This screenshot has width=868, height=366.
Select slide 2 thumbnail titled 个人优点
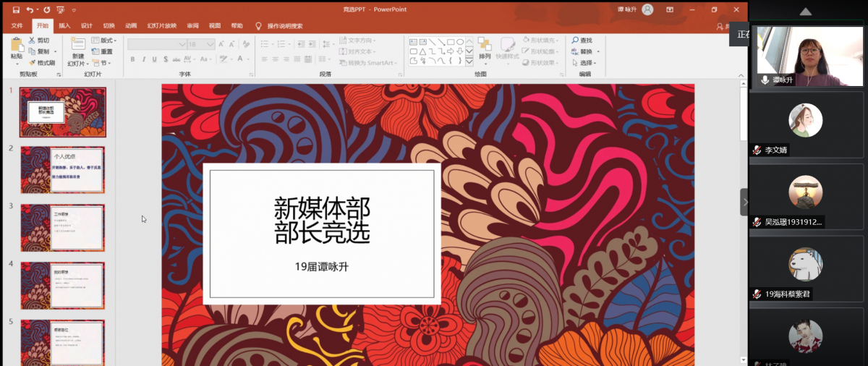pyautogui.click(x=62, y=170)
